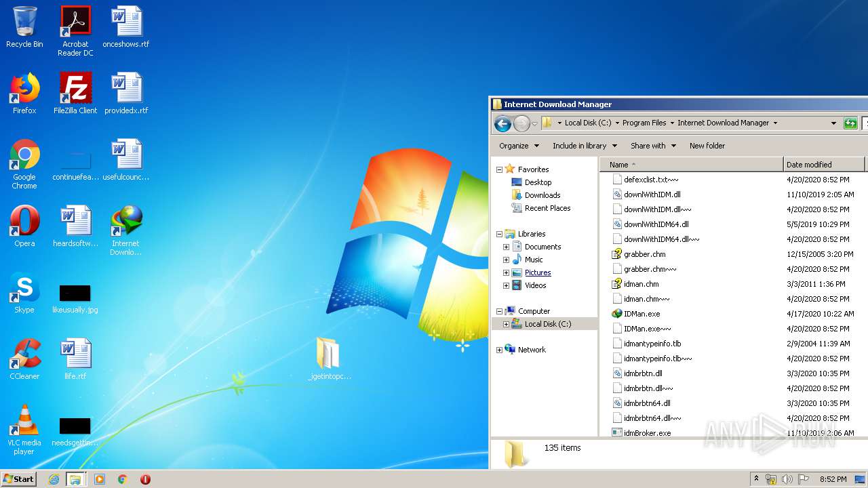
Task: Launch Opera desktop shortcut
Action: coord(24,226)
